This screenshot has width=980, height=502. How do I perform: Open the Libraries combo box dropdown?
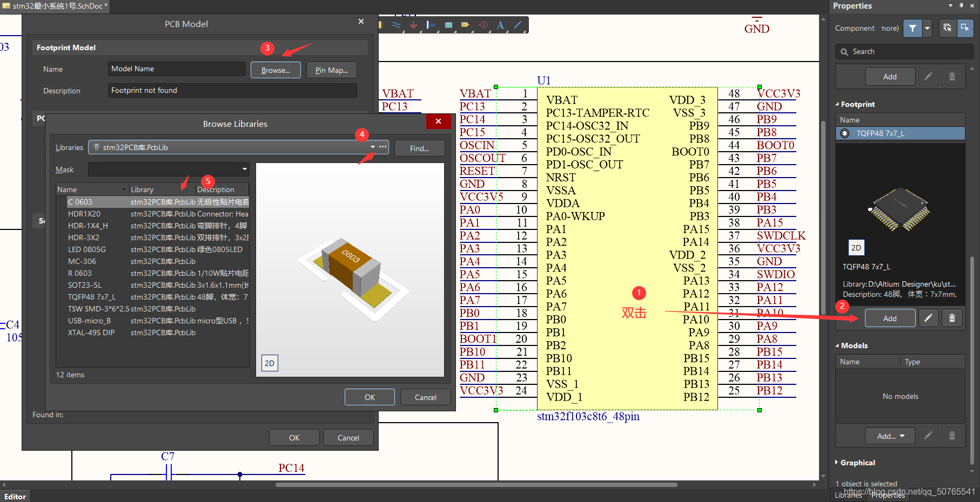[372, 147]
